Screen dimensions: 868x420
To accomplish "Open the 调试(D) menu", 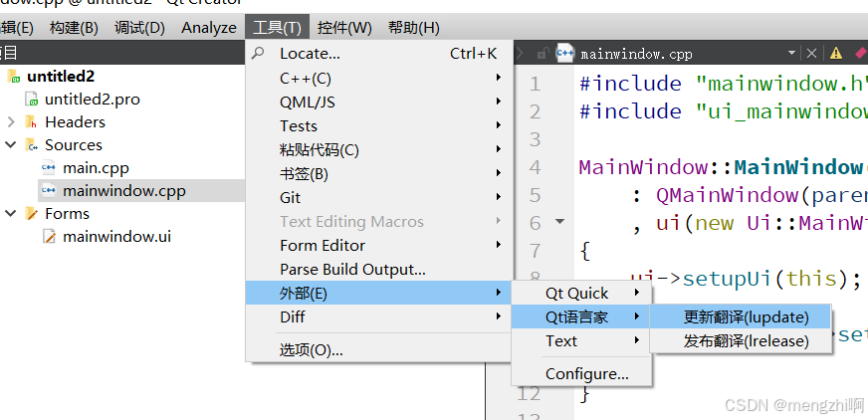I will tap(139, 27).
